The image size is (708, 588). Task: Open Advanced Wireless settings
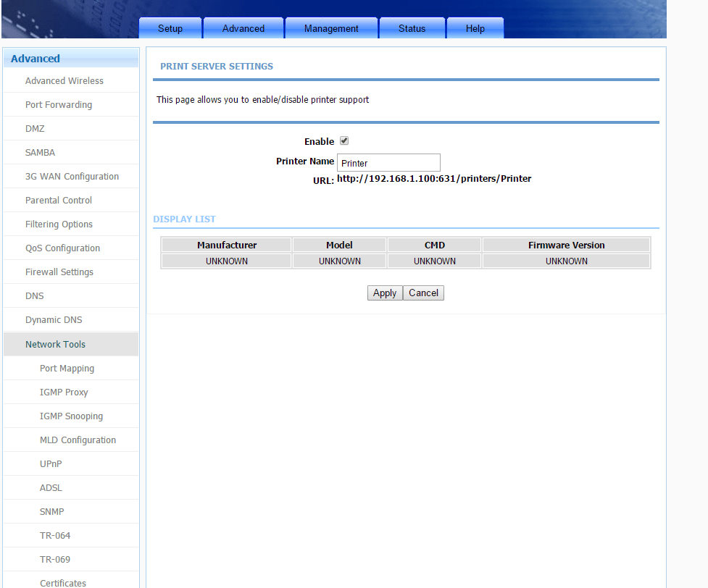tap(64, 81)
